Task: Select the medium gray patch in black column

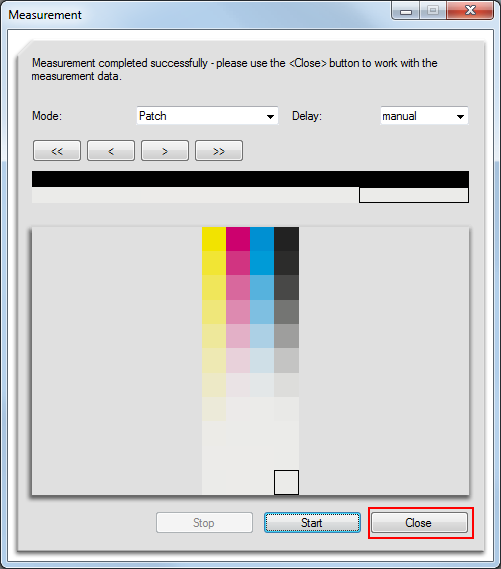Action: coord(287,312)
